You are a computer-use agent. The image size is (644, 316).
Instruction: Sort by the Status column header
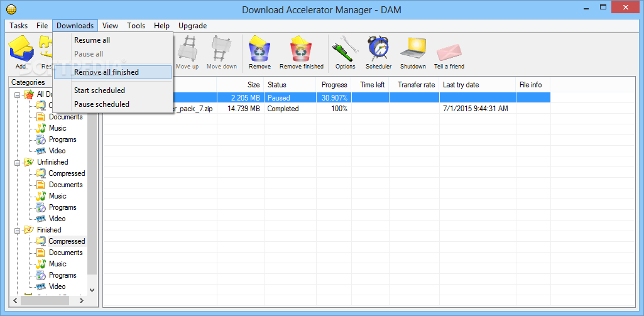pyautogui.click(x=290, y=85)
